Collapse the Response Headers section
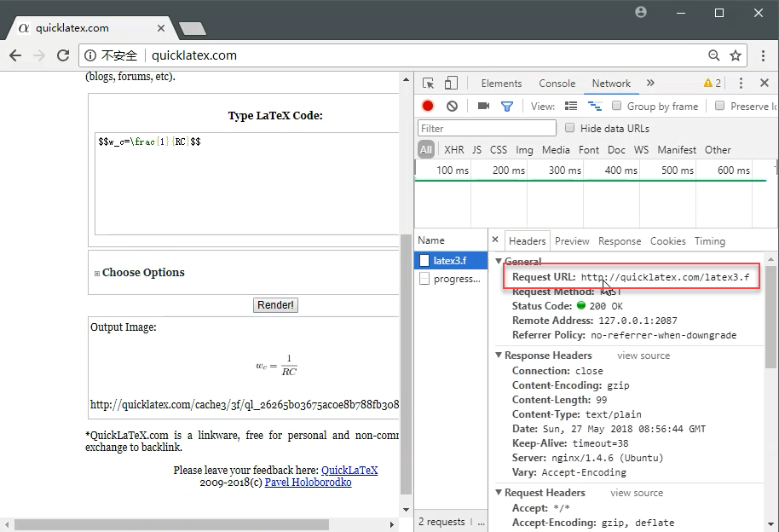The image size is (779, 532). pyautogui.click(x=499, y=355)
